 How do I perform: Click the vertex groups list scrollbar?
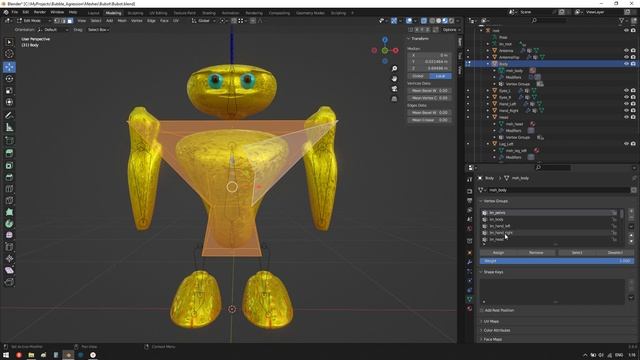point(622,214)
